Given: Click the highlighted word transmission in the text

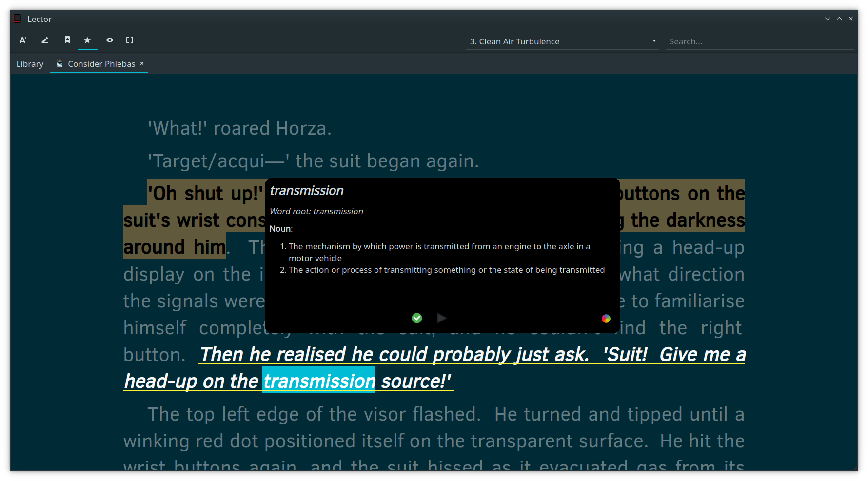Looking at the screenshot, I should pos(318,381).
